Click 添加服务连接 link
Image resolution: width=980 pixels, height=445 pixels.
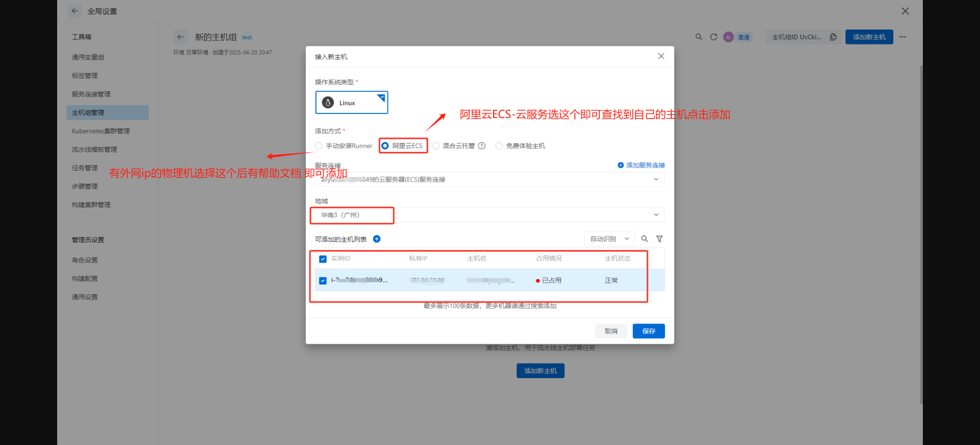click(641, 165)
